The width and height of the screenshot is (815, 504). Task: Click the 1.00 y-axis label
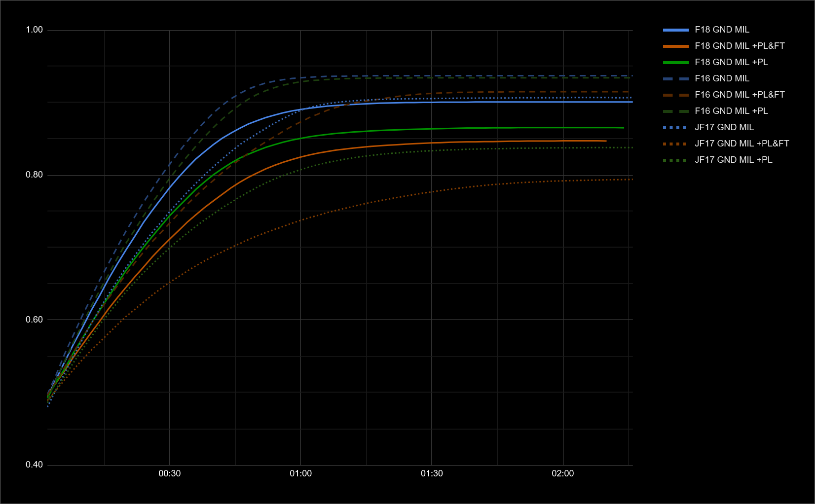pyautogui.click(x=34, y=30)
